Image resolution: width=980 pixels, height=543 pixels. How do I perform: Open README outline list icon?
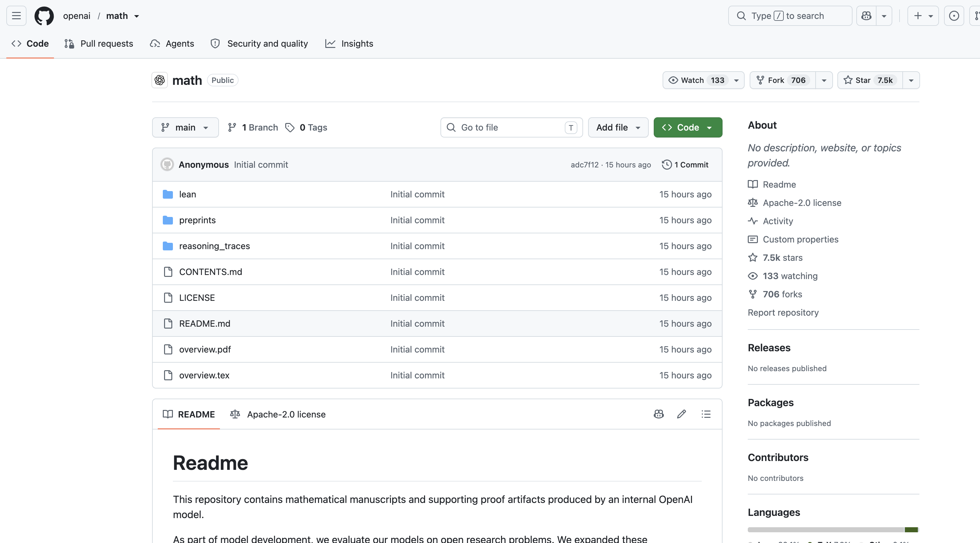coord(706,414)
